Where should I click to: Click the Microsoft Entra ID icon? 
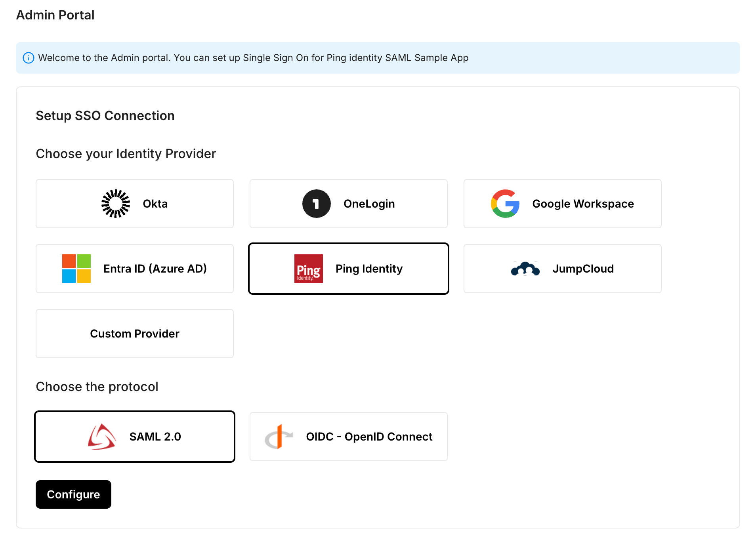pos(76,269)
